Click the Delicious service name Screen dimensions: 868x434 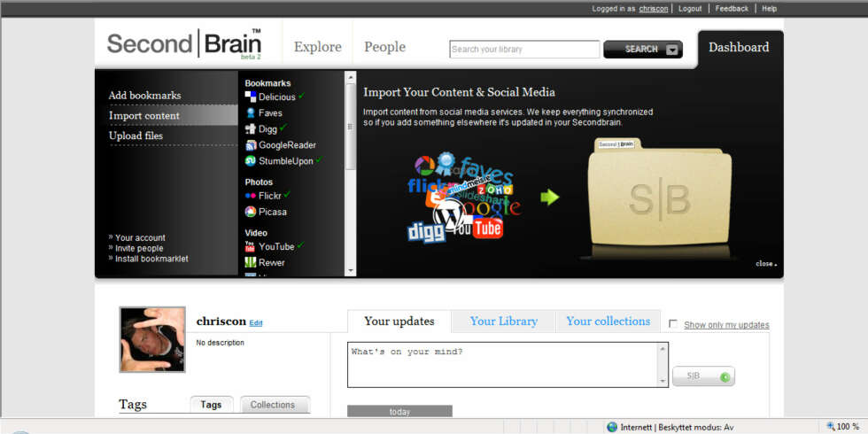click(276, 97)
